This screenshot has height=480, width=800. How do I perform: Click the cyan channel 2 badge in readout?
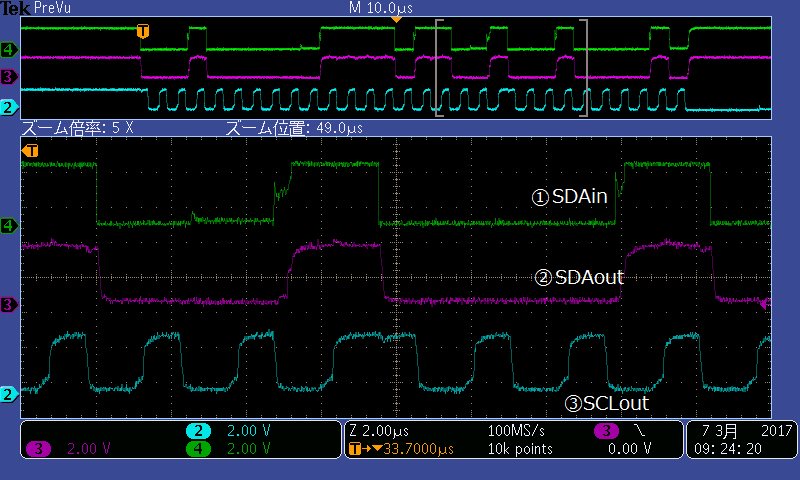198,431
